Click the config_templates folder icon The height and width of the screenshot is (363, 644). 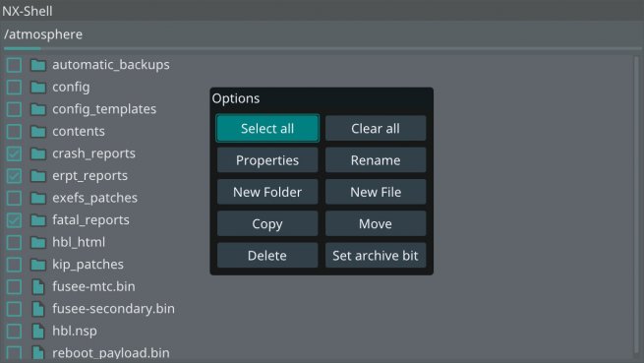(x=38, y=109)
